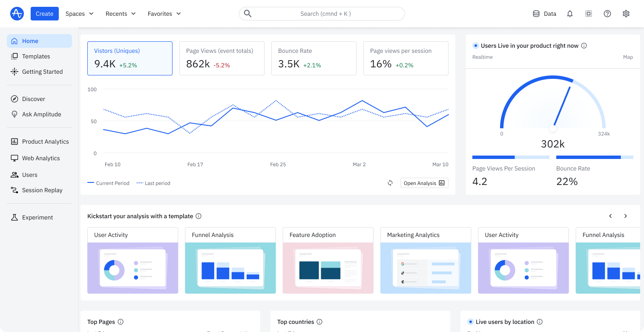Click the 302k live users value
This screenshot has height=332, width=644.
tap(553, 144)
